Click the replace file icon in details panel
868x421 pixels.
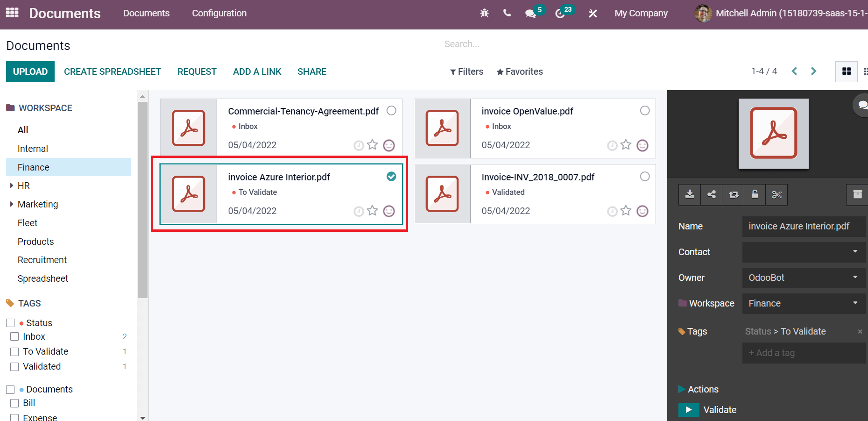pyautogui.click(x=734, y=194)
